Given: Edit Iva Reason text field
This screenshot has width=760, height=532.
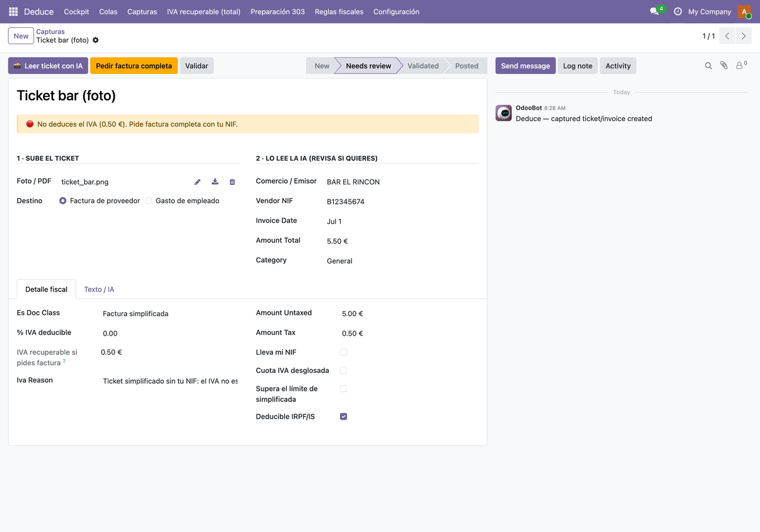Looking at the screenshot, I should [x=169, y=381].
